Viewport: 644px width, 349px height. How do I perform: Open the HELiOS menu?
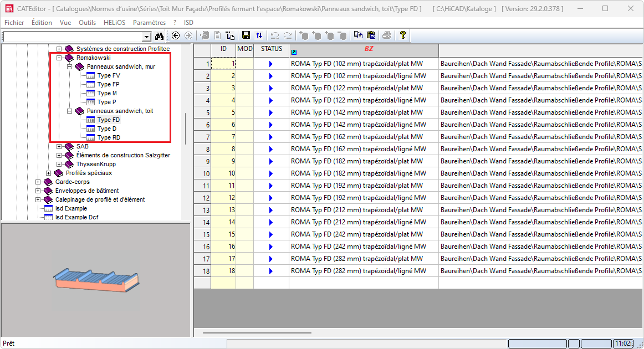point(114,23)
